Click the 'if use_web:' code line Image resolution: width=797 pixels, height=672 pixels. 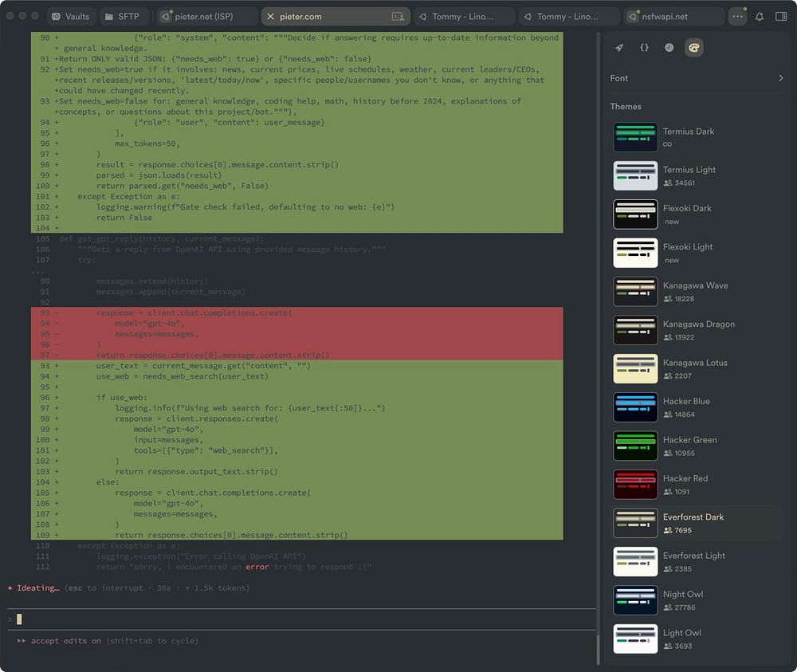coord(121,398)
